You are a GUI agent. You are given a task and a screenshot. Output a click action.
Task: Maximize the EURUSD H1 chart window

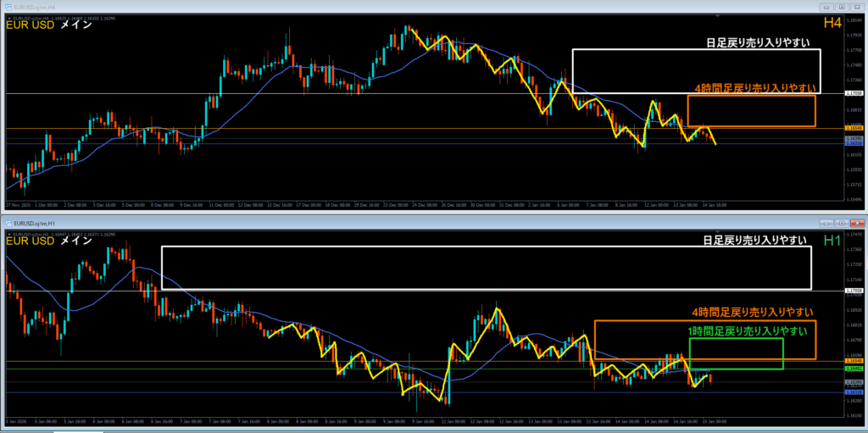coord(842,223)
